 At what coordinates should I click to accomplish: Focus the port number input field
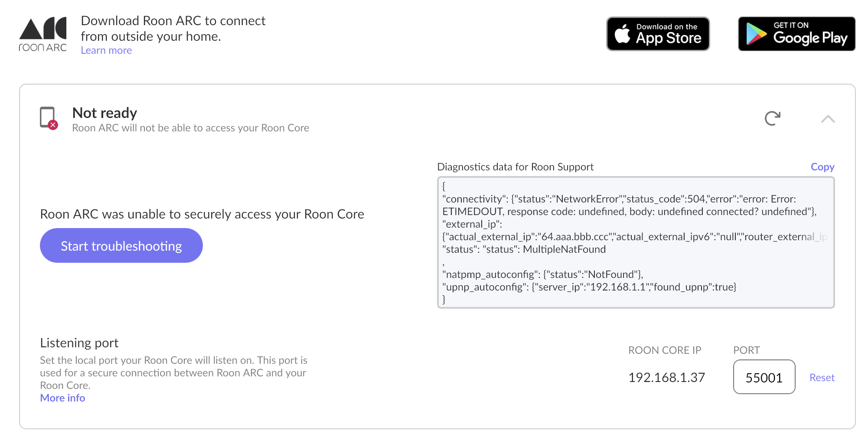(764, 377)
